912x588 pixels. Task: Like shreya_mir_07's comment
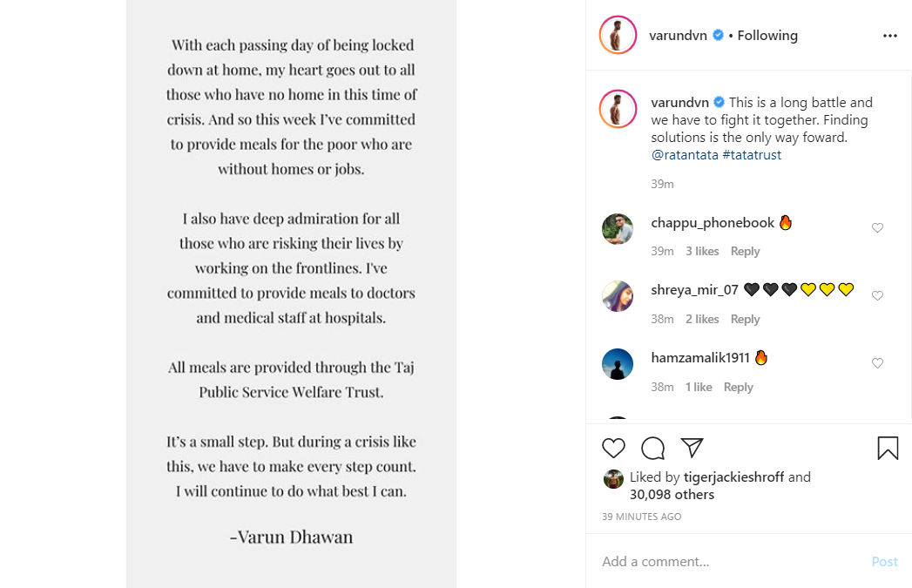tap(877, 296)
